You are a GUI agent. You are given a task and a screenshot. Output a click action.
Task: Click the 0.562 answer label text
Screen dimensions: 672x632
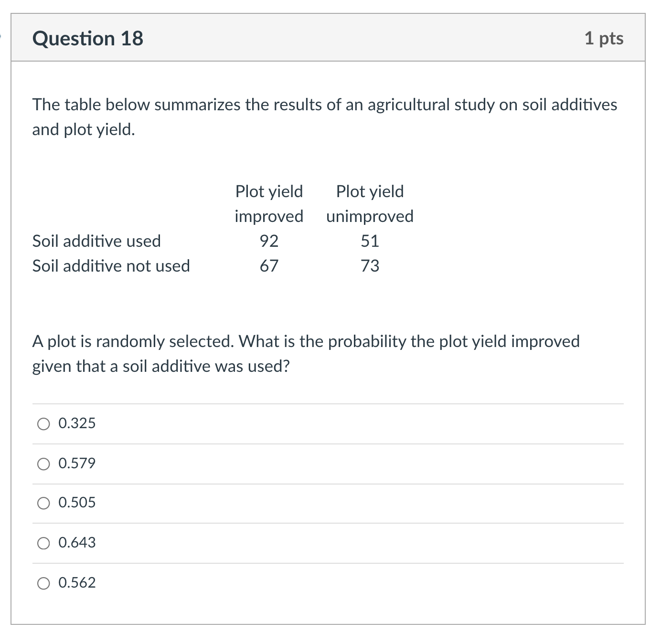(76, 582)
